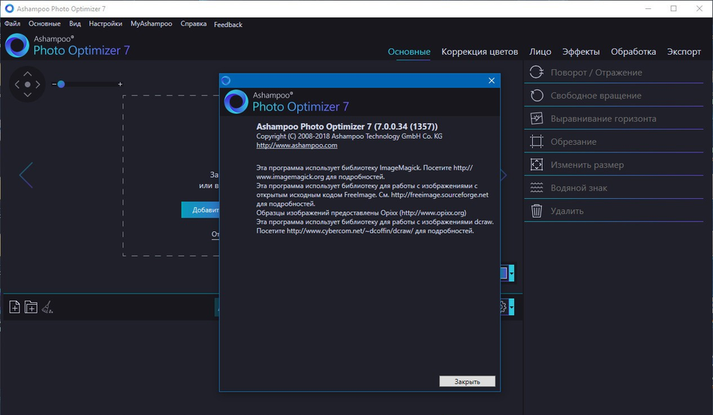Open the Rotate / Mirror tool icon (Поворот / Отражение)
713x415 pixels.
(537, 72)
